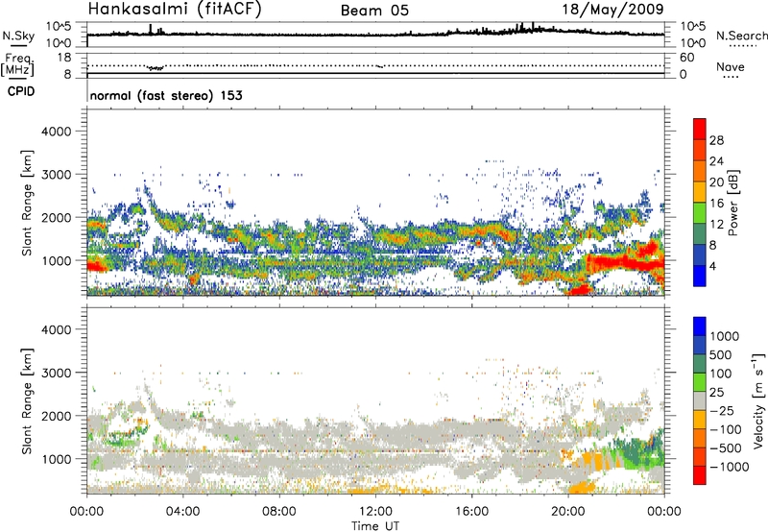Click the 'Nave' legend label
The width and height of the screenshot is (768, 532).
(731, 66)
